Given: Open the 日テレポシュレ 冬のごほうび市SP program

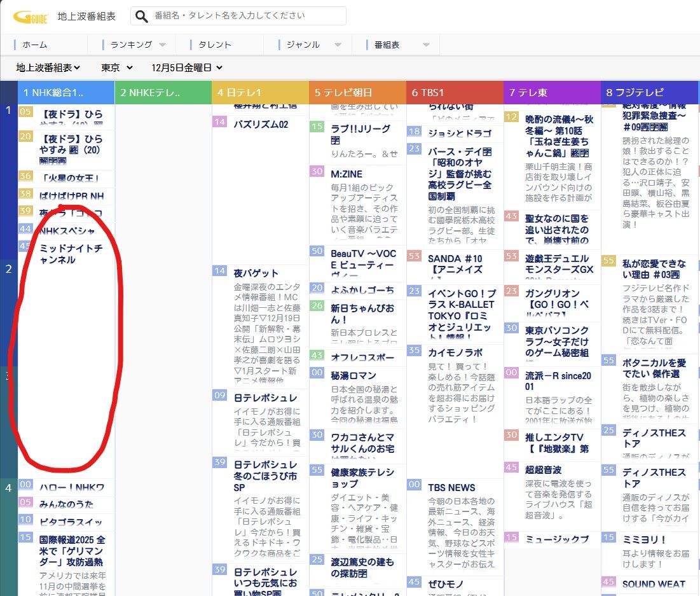Looking at the screenshot, I should click(x=266, y=476).
